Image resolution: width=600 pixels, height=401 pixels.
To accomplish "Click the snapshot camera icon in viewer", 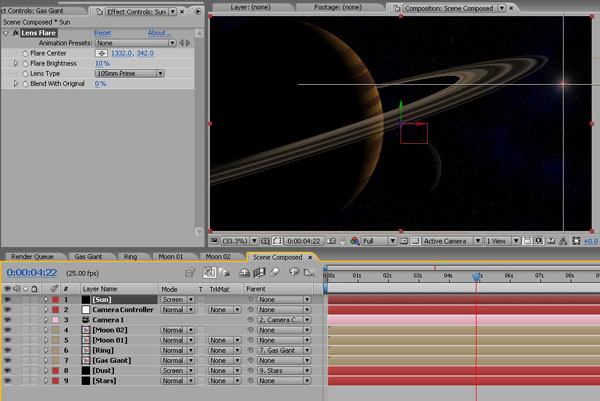I will [330, 241].
